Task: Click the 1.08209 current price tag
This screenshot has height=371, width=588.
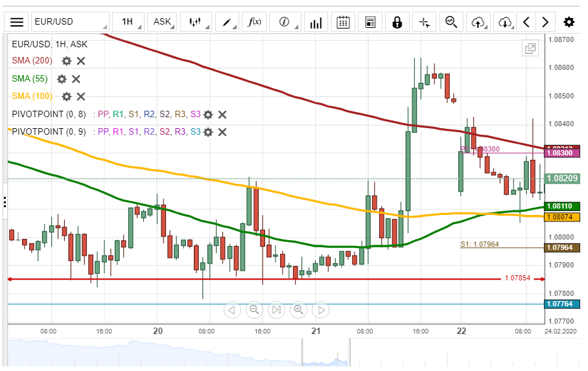Action: coord(562,178)
